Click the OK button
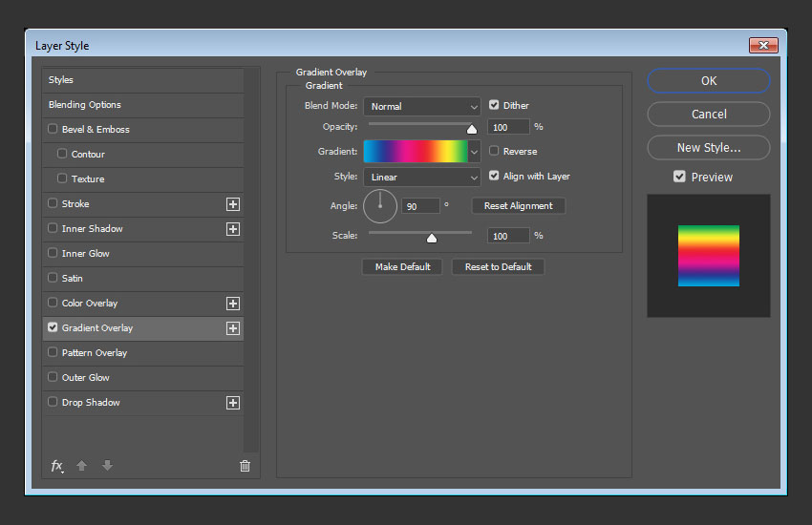Screen dimensions: 812x525 click(709, 81)
